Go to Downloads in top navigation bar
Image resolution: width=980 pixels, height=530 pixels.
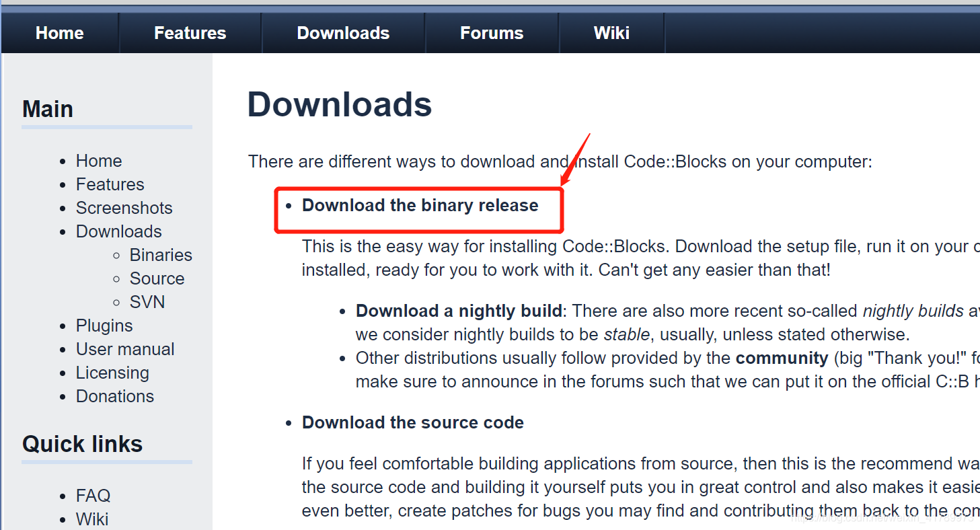coord(343,33)
